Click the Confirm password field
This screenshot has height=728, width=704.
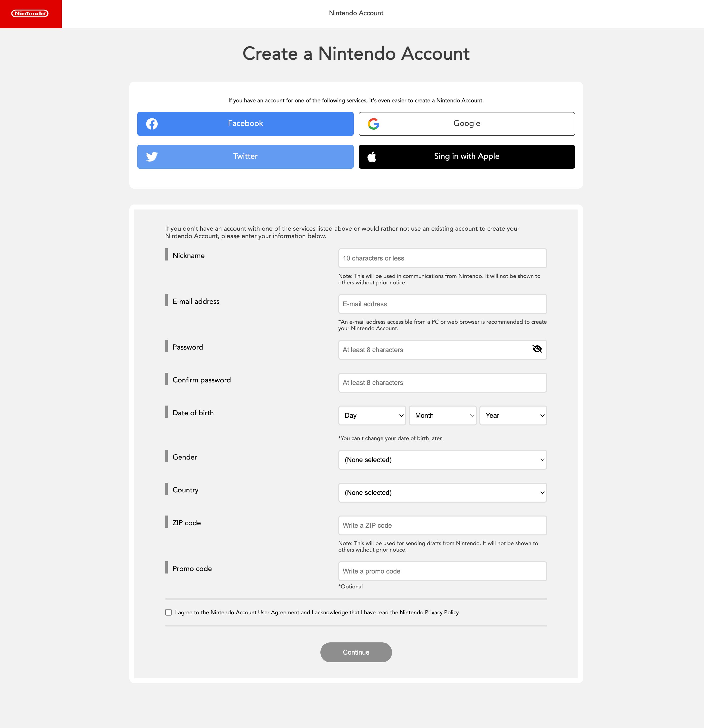click(443, 383)
